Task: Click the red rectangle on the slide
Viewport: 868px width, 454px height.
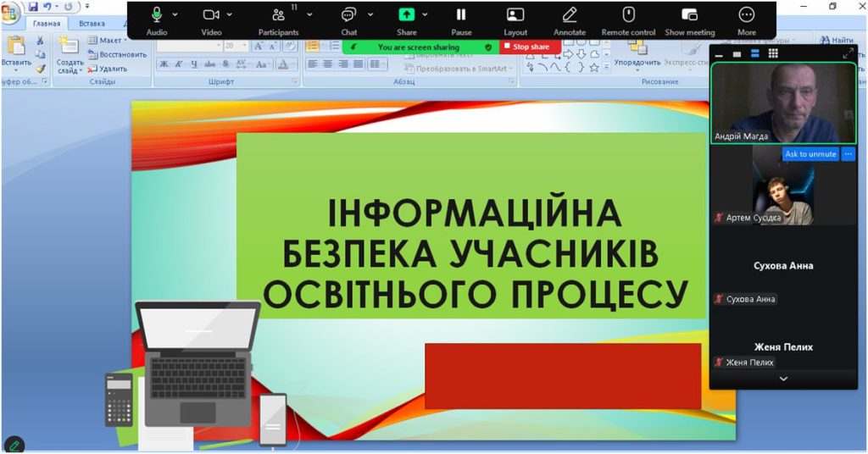Action: (x=563, y=376)
